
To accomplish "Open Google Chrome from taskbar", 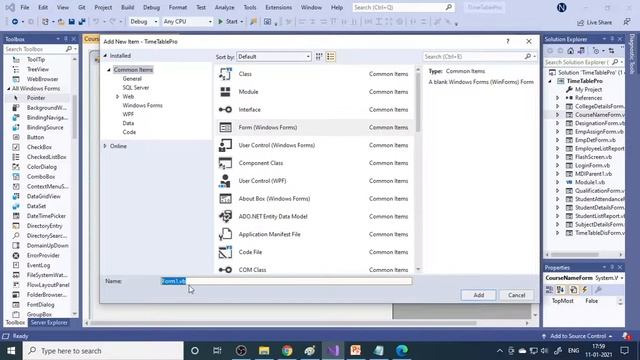I will (x=287, y=351).
